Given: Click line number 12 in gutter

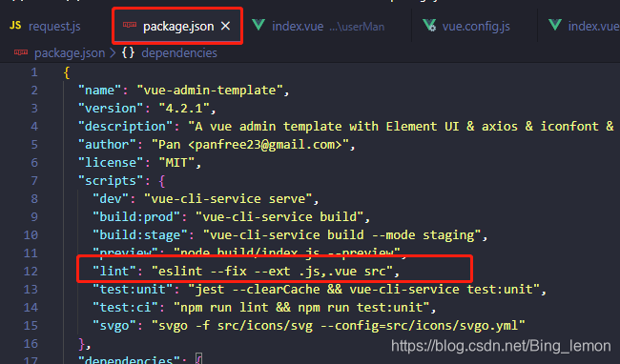Looking at the screenshot, I should 31,272.
